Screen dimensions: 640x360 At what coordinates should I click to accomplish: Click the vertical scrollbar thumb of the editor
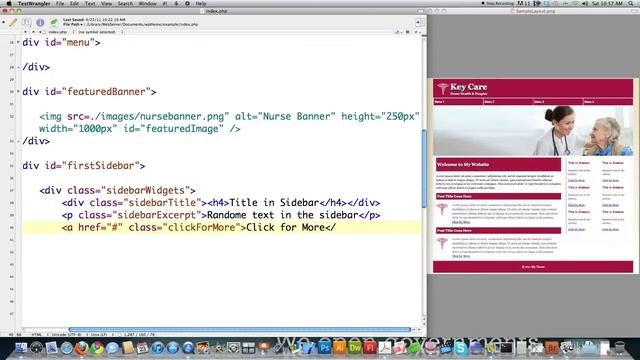point(424,169)
